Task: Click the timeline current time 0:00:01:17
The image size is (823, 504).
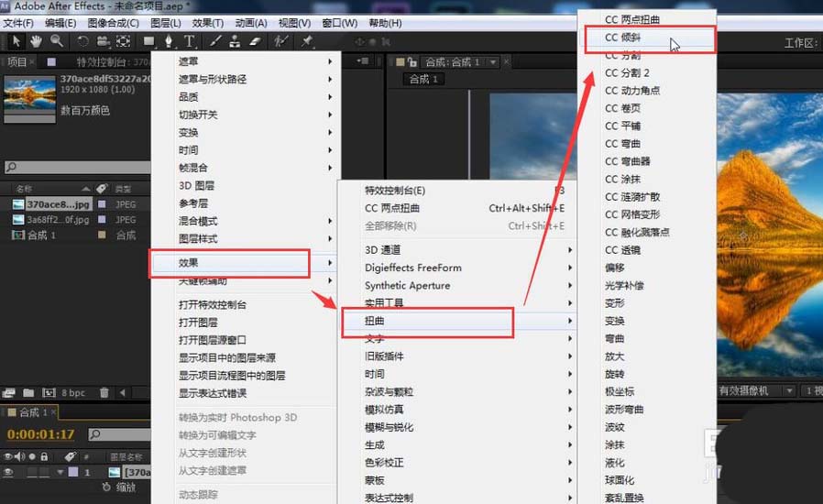Action: point(41,434)
